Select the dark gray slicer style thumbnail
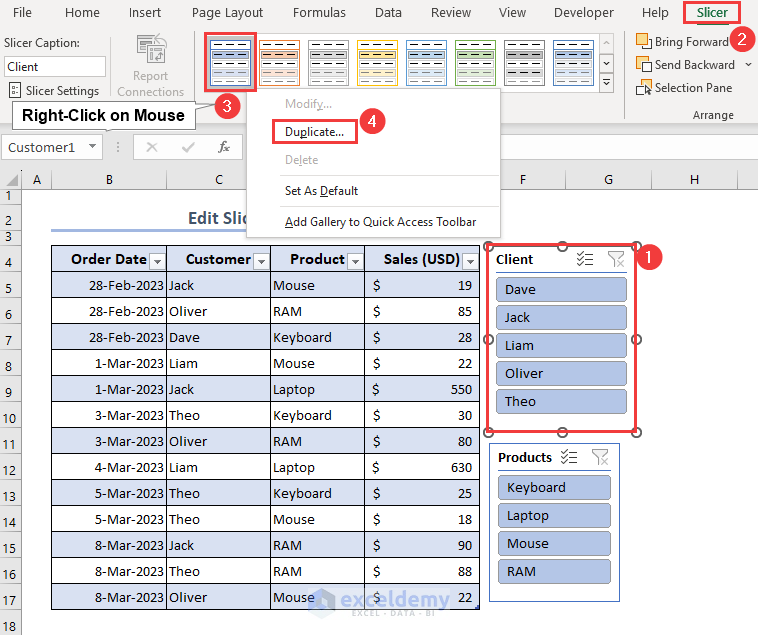The height and width of the screenshot is (635, 758). 524,62
